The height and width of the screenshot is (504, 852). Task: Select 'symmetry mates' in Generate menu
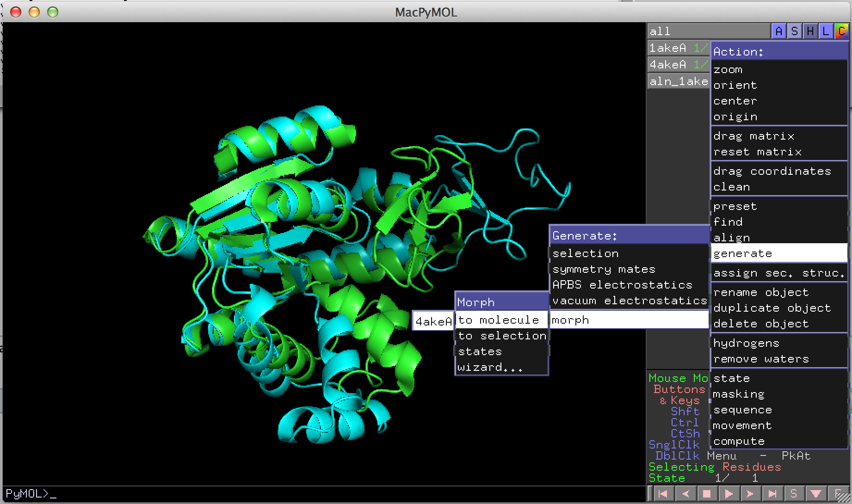604,269
